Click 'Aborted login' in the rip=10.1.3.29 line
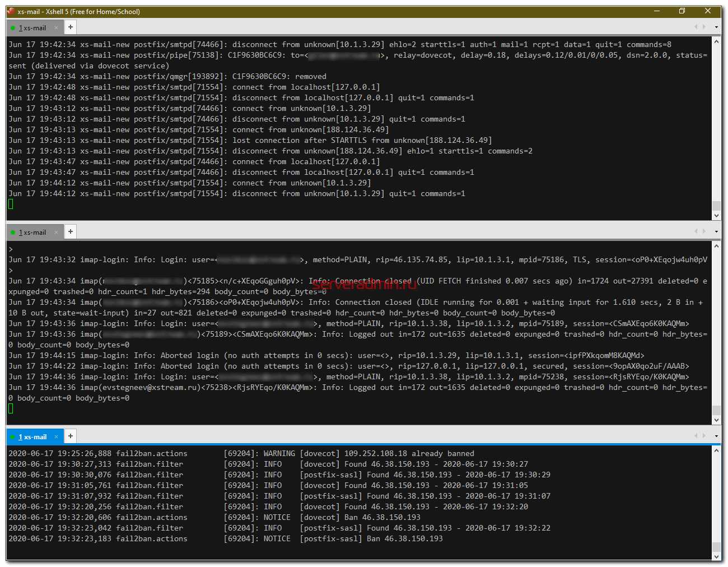 click(190, 356)
